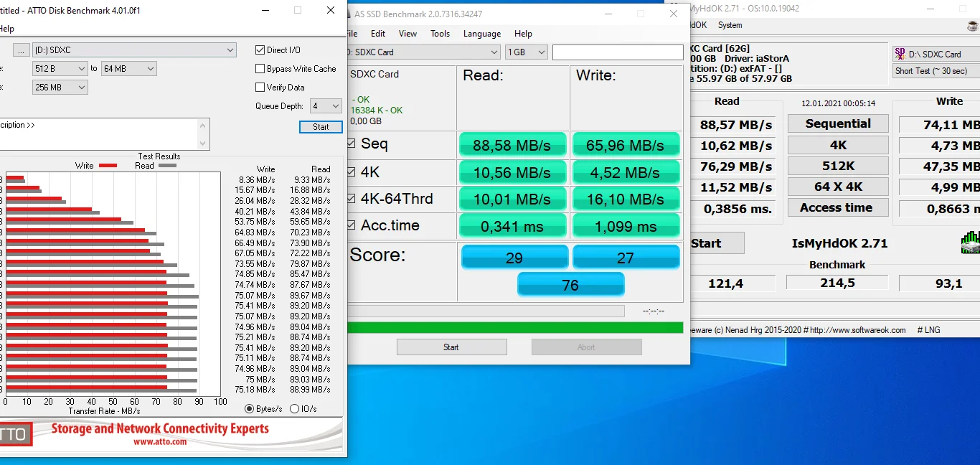The height and width of the screenshot is (465, 980).
Task: Uncheck the Seq test in AS SSD
Action: click(351, 144)
